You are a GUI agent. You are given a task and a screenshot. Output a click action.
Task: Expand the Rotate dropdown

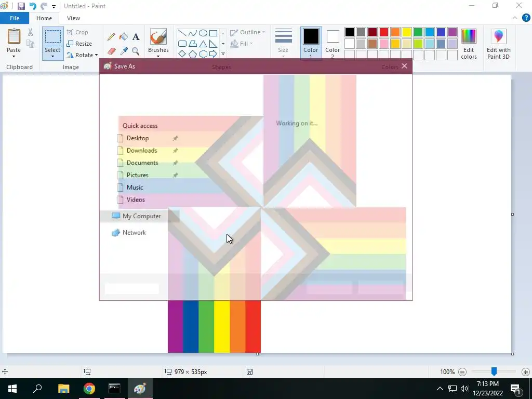click(x=96, y=55)
